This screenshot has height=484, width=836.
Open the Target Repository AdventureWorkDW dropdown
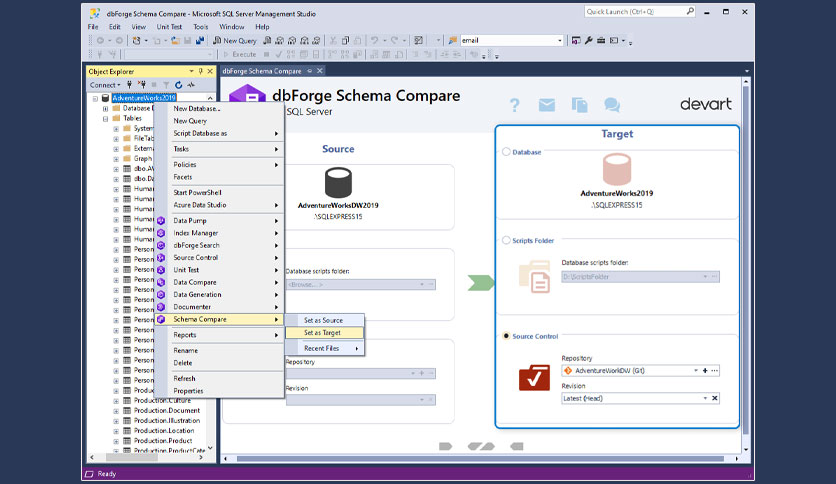(695, 370)
